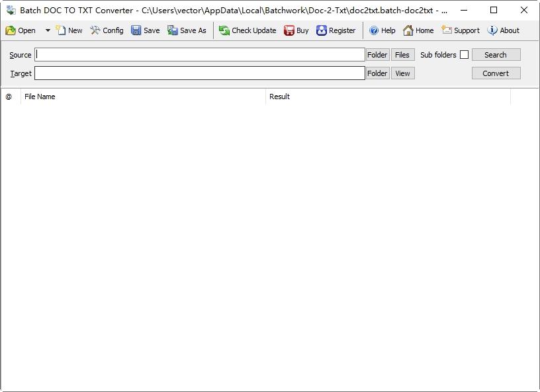
Task: Open the Buy shopping cart icon
Action: 289,30
